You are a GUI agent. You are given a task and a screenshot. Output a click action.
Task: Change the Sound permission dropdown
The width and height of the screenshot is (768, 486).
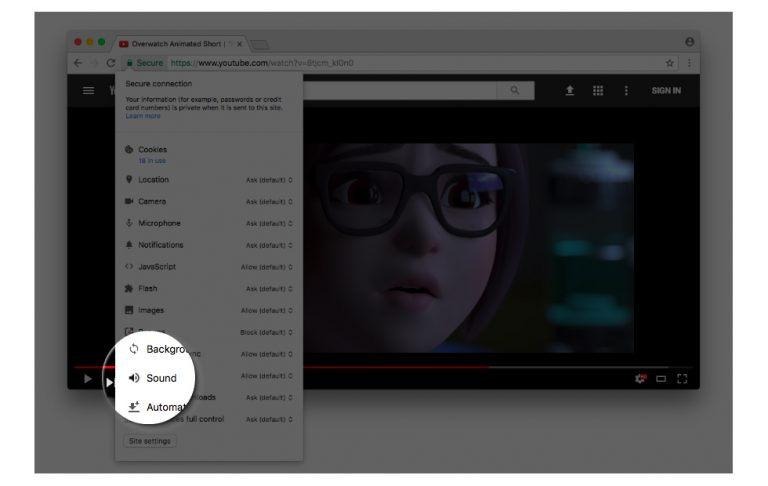click(267, 376)
